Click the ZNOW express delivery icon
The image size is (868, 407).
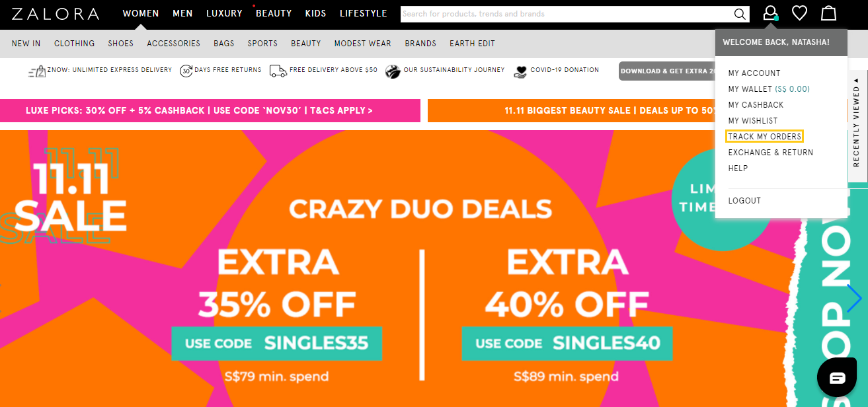(36, 70)
